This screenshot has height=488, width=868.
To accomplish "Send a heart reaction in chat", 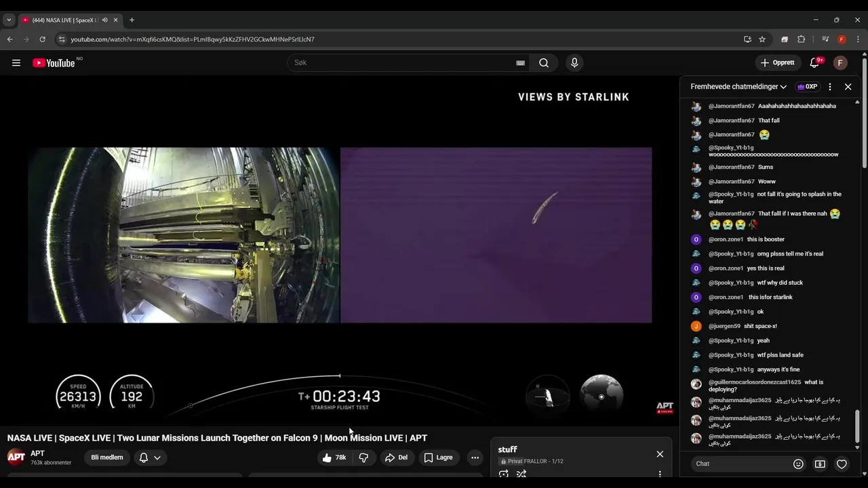I will tap(842, 464).
